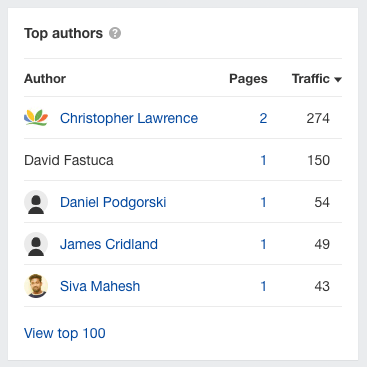Click the help icon beside Top authors
The width and height of the screenshot is (367, 367).
pyautogui.click(x=115, y=33)
